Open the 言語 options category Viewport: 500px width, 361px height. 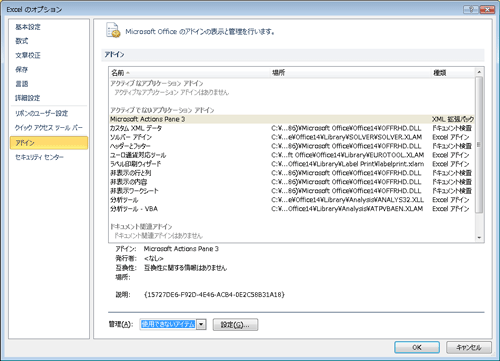pyautogui.click(x=22, y=84)
